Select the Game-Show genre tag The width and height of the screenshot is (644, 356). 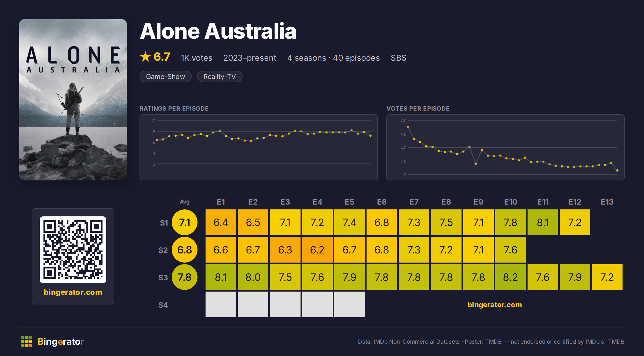[166, 77]
